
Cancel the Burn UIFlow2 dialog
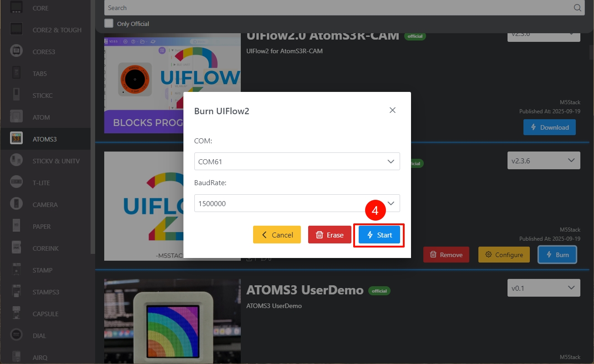point(277,235)
